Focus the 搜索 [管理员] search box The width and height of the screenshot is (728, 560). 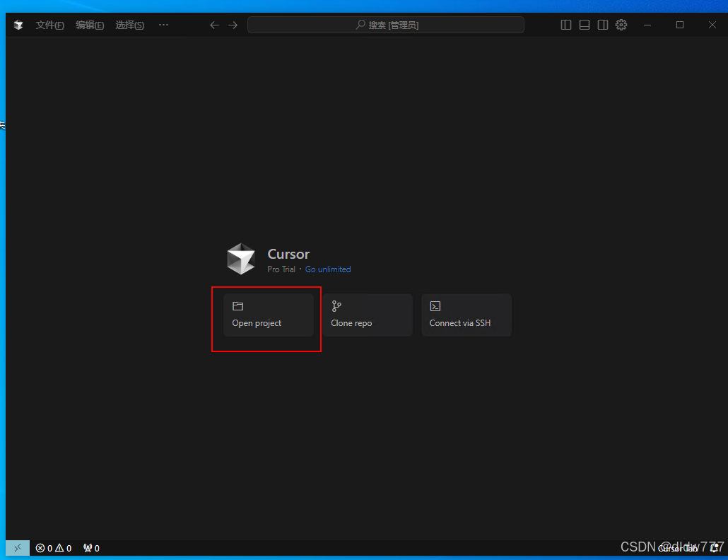click(x=386, y=25)
